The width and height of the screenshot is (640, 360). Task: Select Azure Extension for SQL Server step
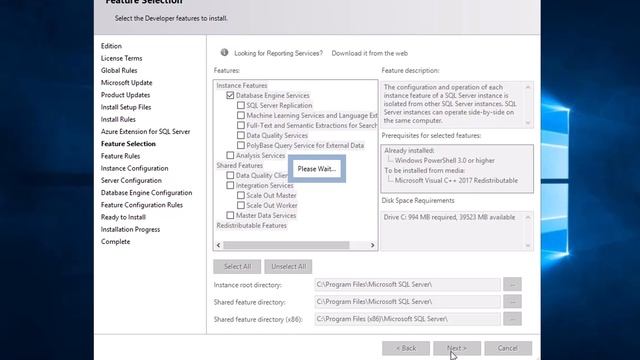[145, 131]
